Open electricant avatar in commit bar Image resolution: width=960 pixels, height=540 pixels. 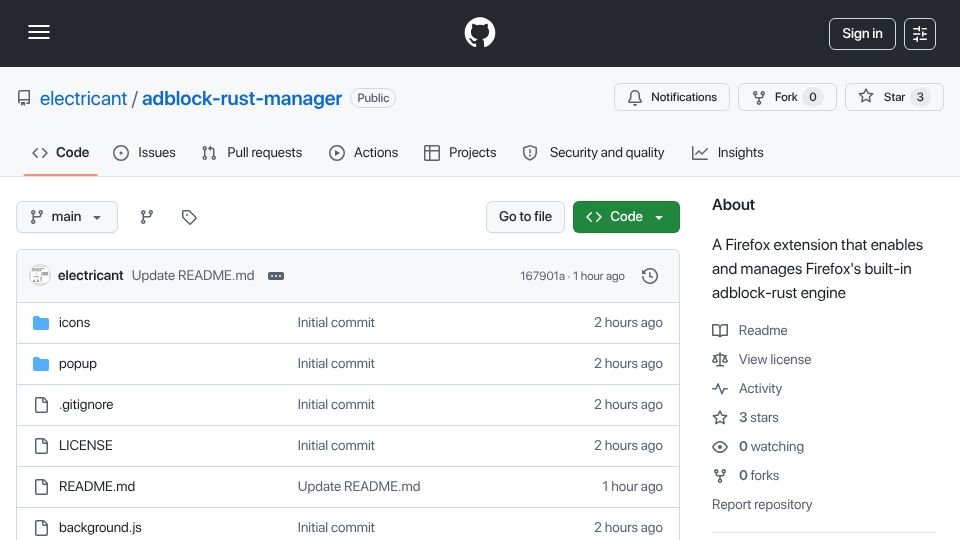(x=40, y=276)
